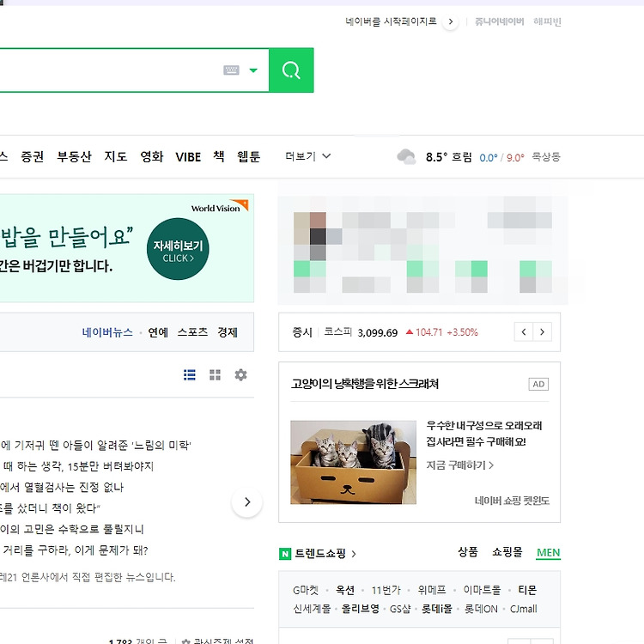Switch to 경제 news tab
The width and height of the screenshot is (644, 644).
[228, 332]
